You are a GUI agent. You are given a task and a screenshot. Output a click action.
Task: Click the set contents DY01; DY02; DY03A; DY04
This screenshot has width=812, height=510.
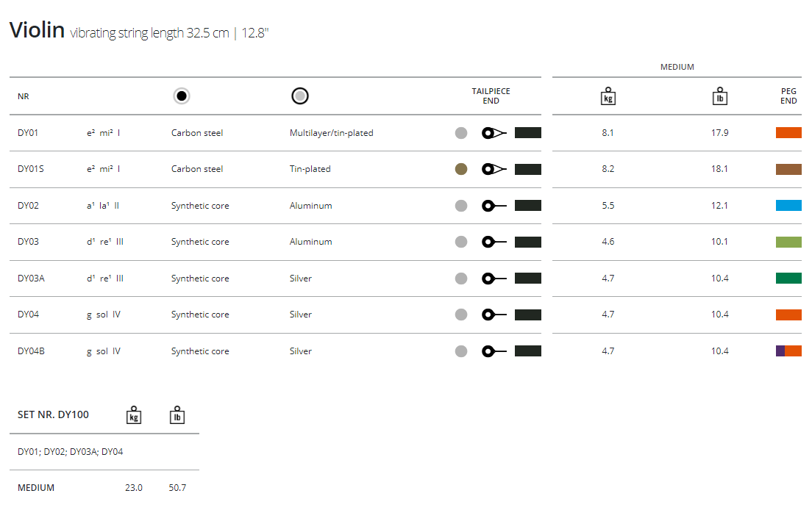71,452
